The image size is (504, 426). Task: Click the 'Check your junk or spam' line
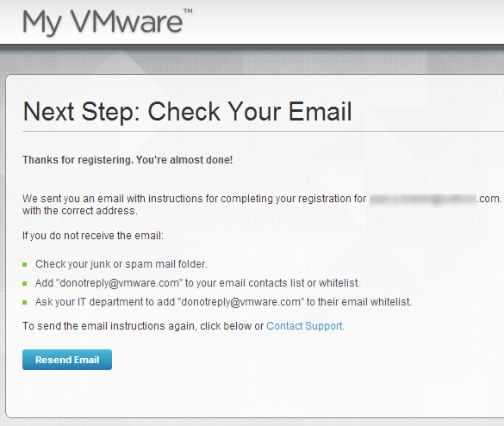tap(121, 264)
